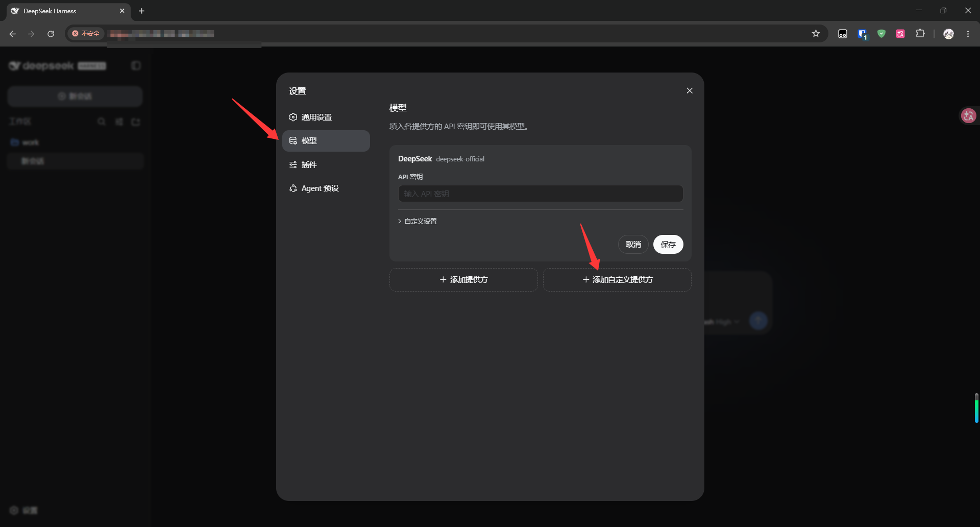
Task: Bookmark this page with the star icon
Action: pos(816,34)
